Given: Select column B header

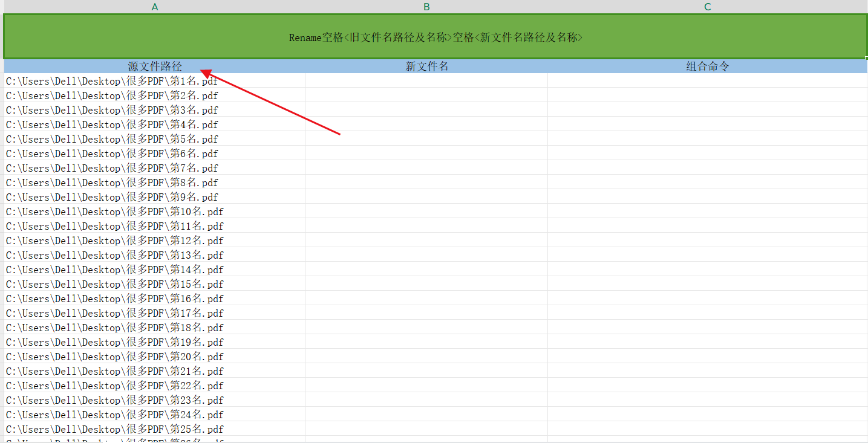Looking at the screenshot, I should click(x=426, y=7).
